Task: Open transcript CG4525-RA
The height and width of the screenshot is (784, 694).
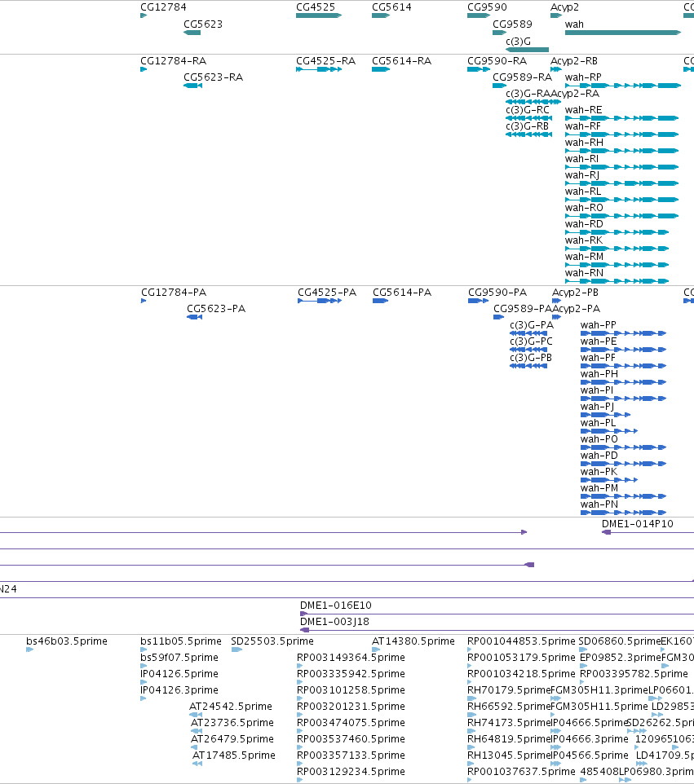Action: (325, 61)
